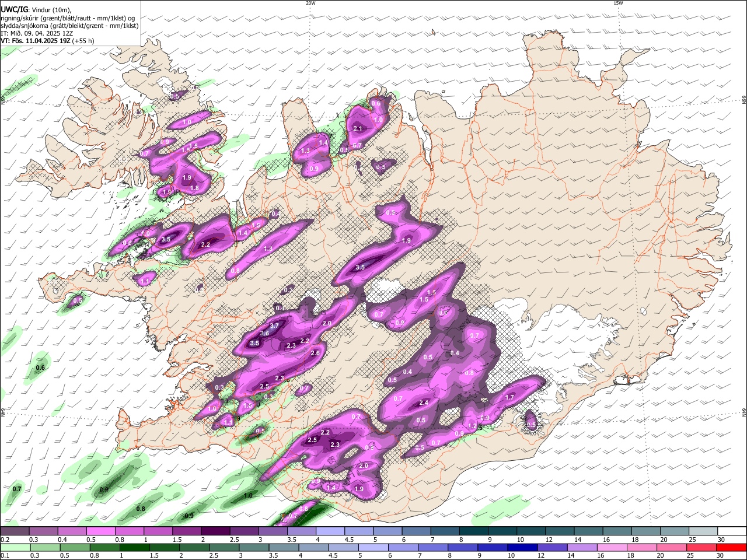Select the lower legend swatch starting at 20
Viewport: 747px width, 560px height.
click(x=672, y=547)
